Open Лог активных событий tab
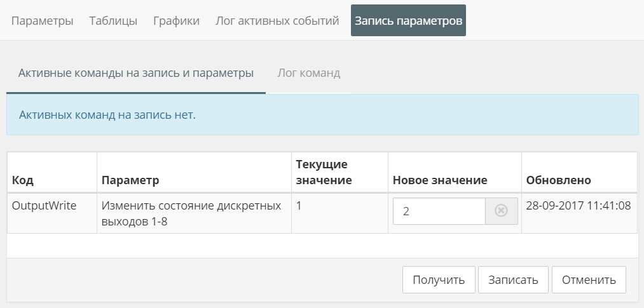644x308 pixels. coord(277,21)
